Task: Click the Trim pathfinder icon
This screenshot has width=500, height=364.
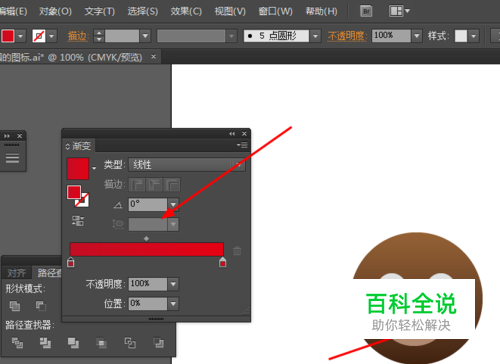Action: coord(45,343)
